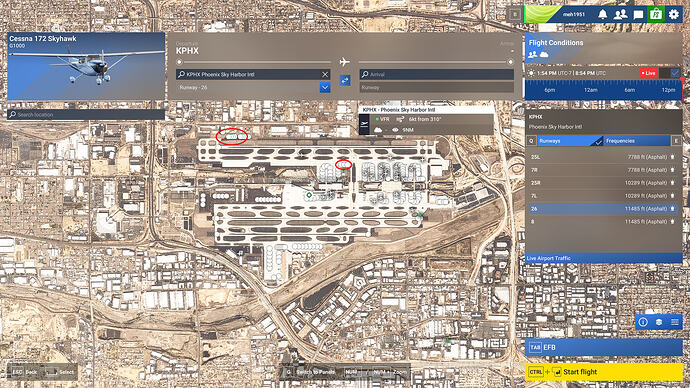Click the arrival Runway field
The width and height of the screenshot is (690, 388).
tap(437, 87)
